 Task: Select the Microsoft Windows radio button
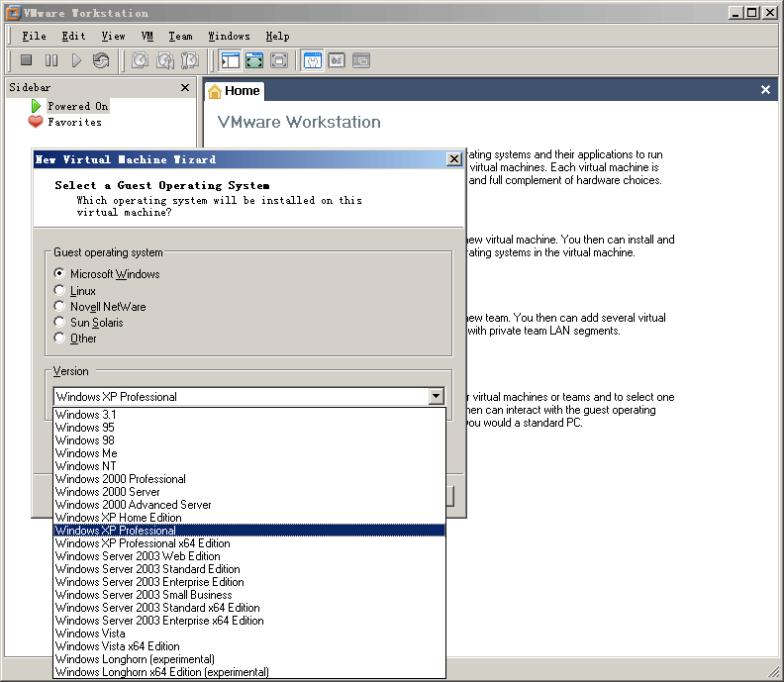point(59,273)
